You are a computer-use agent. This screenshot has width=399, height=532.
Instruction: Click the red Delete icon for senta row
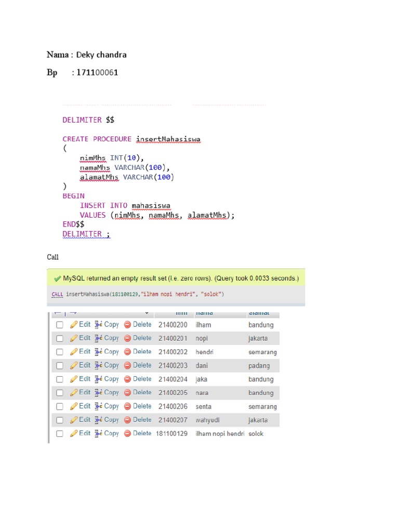128,406
